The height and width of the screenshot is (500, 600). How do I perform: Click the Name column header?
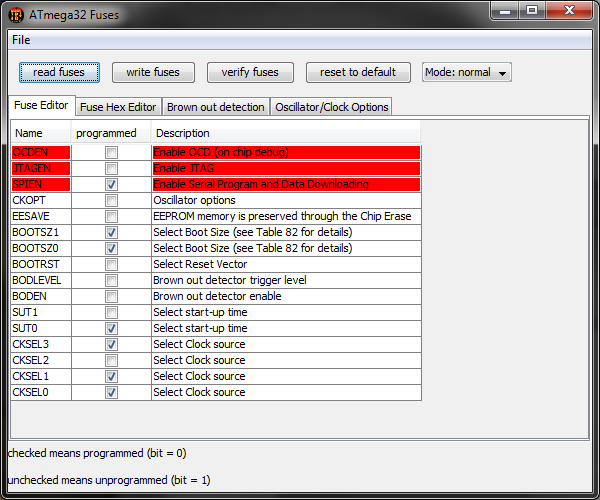[x=41, y=133]
